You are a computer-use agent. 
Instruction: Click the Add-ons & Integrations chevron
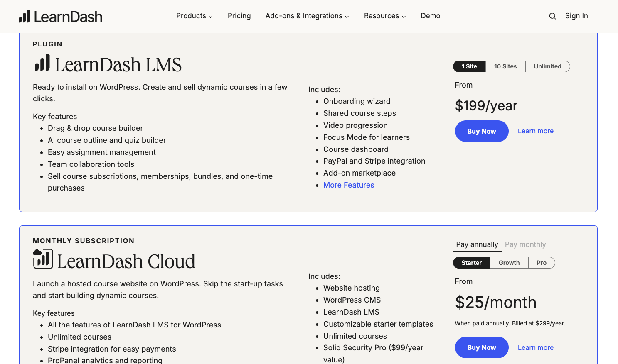click(x=347, y=16)
